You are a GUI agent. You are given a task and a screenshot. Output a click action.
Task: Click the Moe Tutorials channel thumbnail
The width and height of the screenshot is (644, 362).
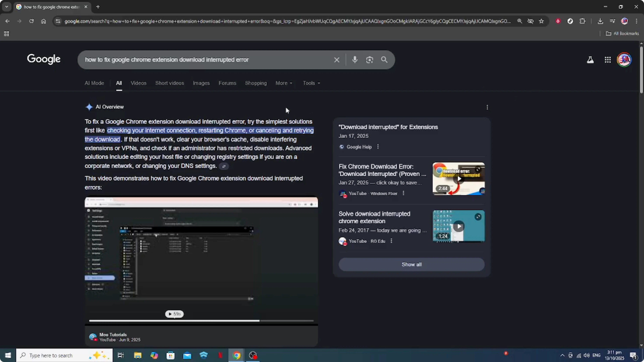click(x=93, y=337)
